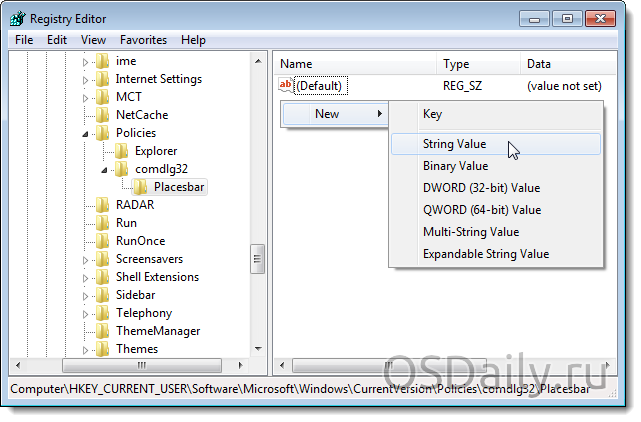Screen dimensions: 641x422
Task: Open the Favorites menu
Action: 143,40
